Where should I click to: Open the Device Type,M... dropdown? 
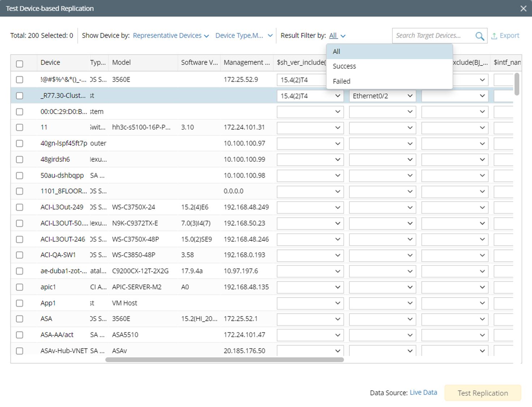click(x=244, y=36)
